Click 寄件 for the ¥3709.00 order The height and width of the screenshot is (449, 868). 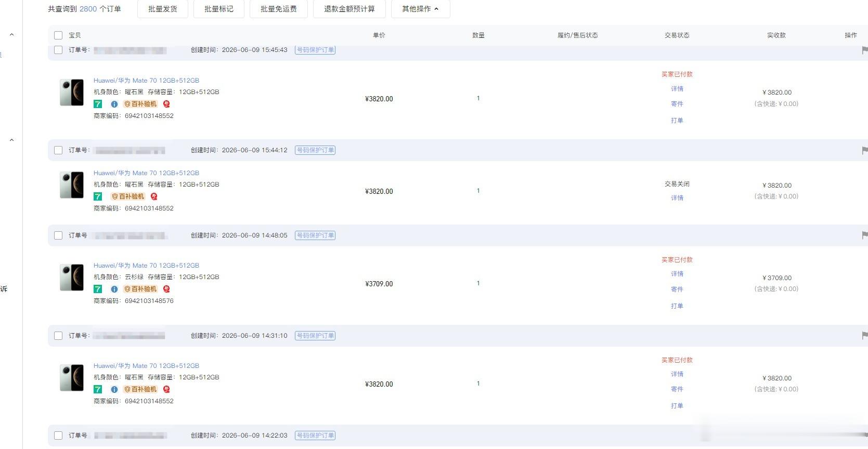pyautogui.click(x=677, y=289)
